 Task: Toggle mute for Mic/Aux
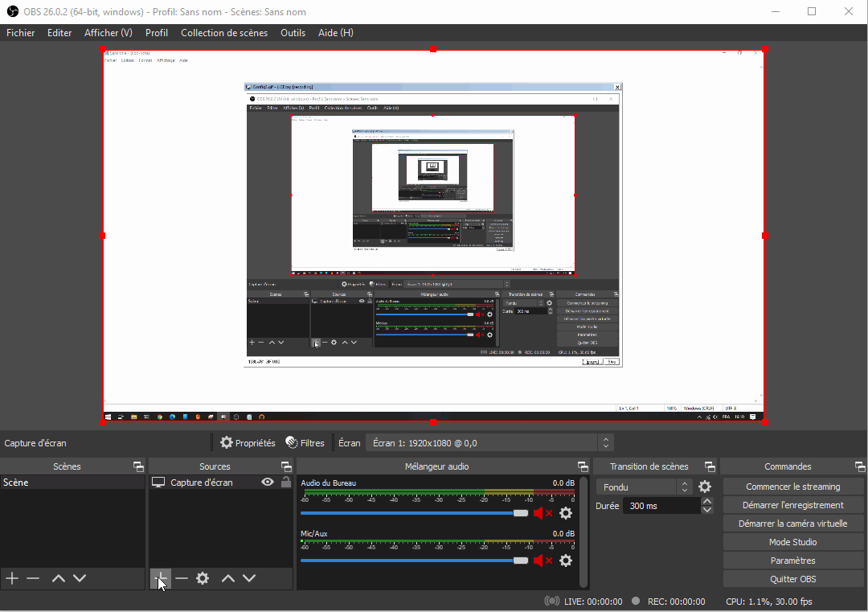coord(542,561)
